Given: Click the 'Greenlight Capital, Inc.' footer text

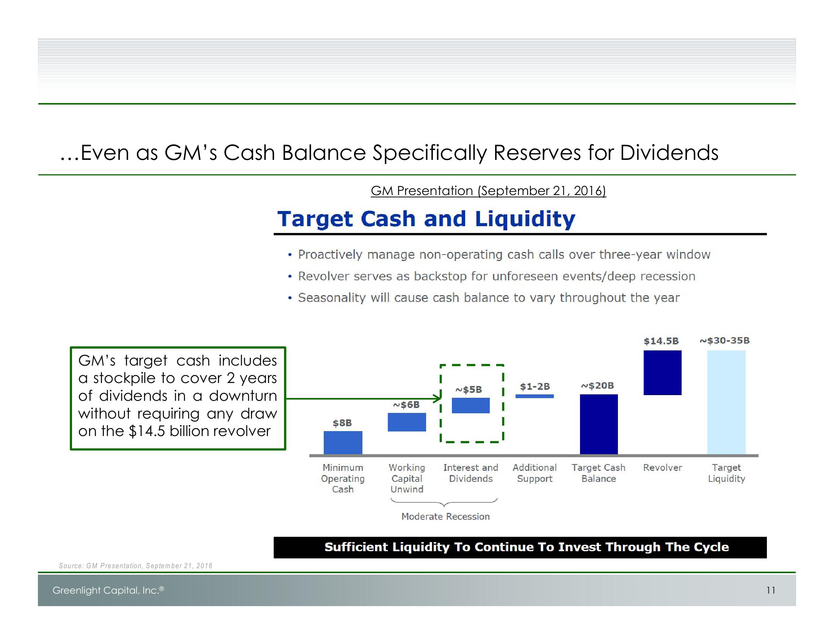Looking at the screenshot, I should (108, 590).
